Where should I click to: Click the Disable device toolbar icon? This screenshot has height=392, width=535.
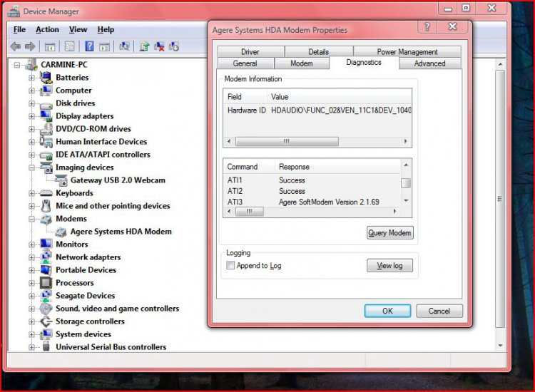[x=173, y=46]
